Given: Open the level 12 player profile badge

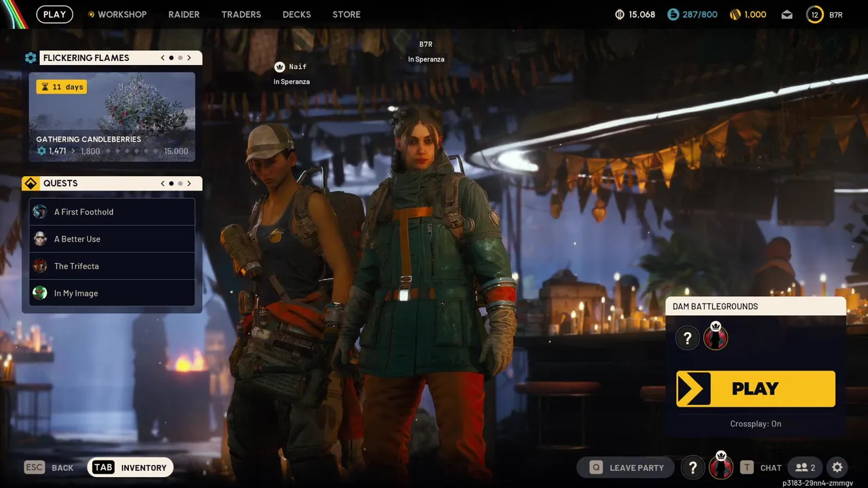Looking at the screenshot, I should click(x=814, y=14).
